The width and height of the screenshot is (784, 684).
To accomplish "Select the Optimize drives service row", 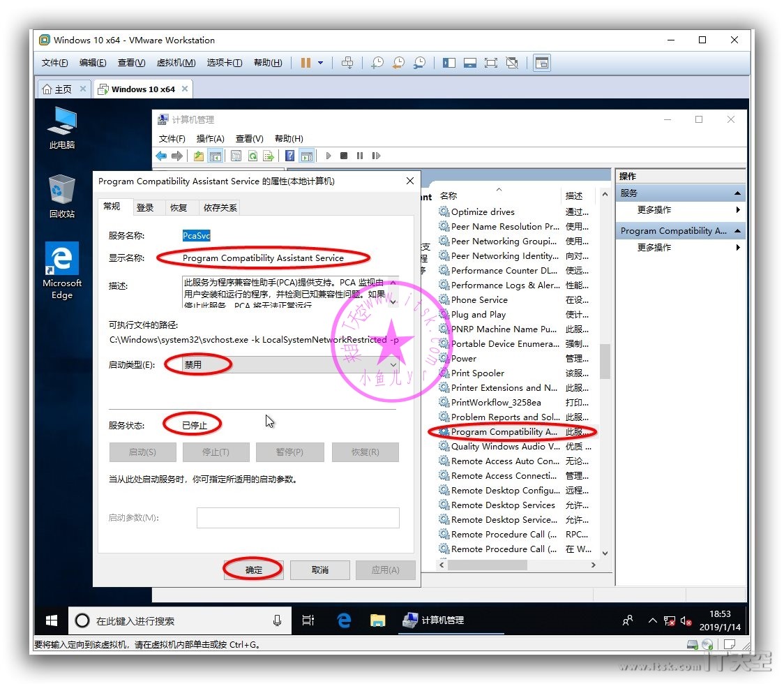I will click(515, 211).
